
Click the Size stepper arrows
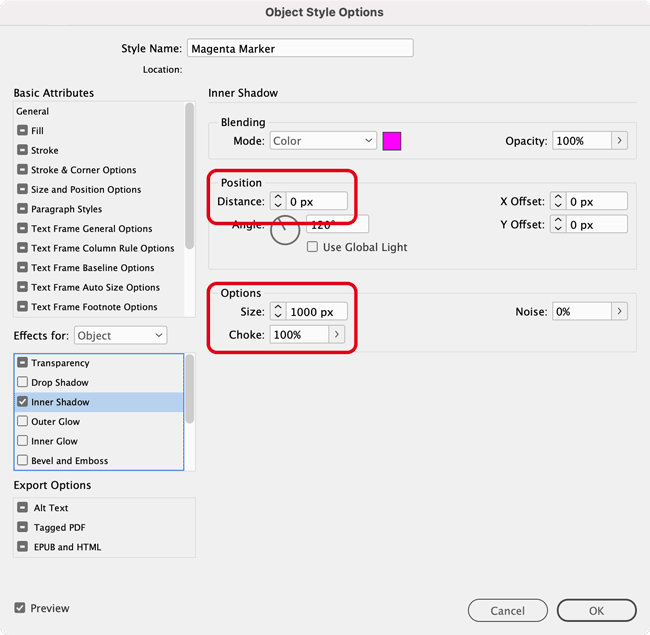click(278, 311)
